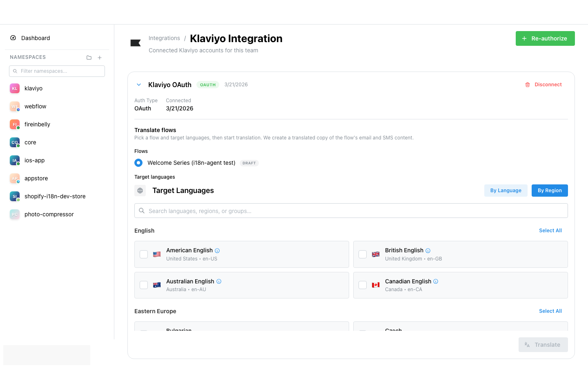Click the ios-app IA avatar icon
Image resolution: width=588 pixels, height=368 pixels.
pos(15,160)
